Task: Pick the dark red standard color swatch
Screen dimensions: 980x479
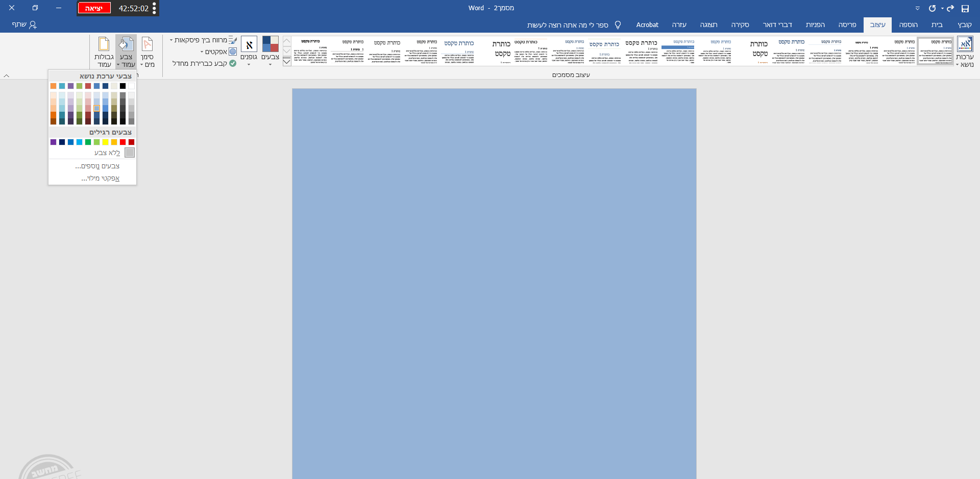Action: click(x=131, y=142)
